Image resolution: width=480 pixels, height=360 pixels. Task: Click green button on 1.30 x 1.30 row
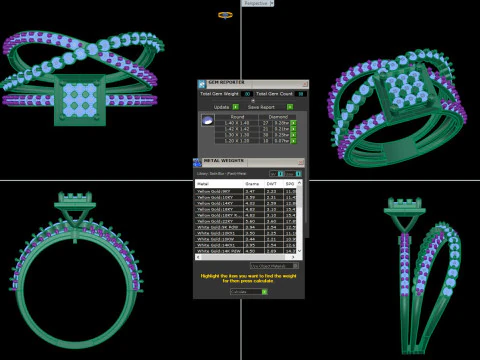click(293, 135)
